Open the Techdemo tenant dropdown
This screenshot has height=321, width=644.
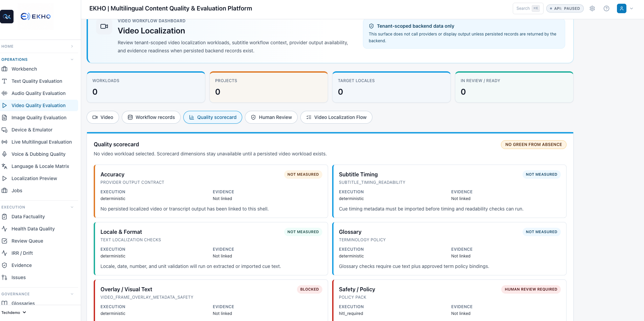coord(14,313)
